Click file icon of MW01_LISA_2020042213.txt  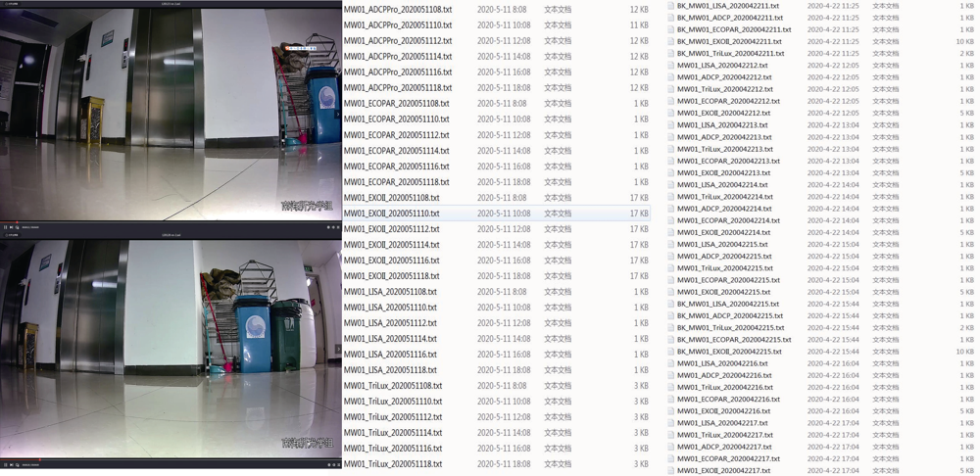(671, 125)
